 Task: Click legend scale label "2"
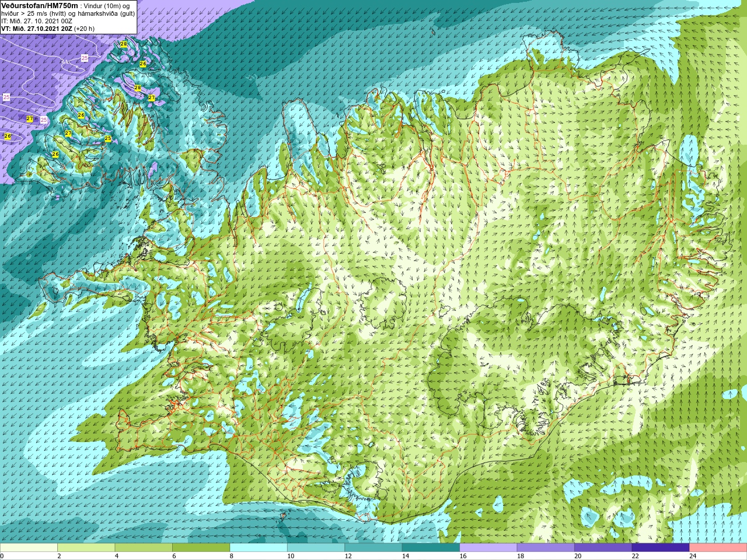click(x=60, y=556)
